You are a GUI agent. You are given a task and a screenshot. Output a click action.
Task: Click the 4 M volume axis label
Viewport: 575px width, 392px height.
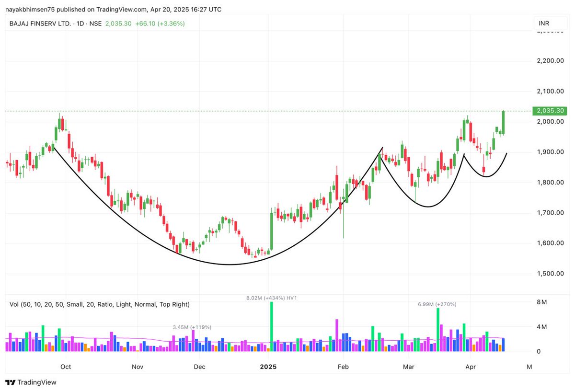542,327
